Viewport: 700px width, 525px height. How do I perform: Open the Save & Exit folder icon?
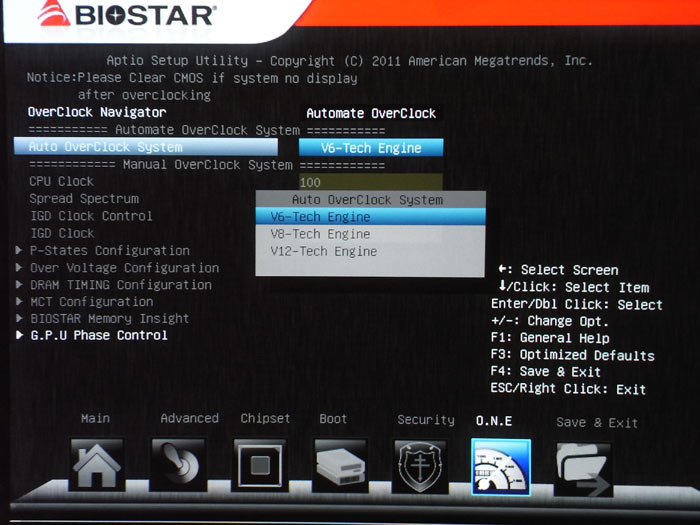pyautogui.click(x=583, y=469)
